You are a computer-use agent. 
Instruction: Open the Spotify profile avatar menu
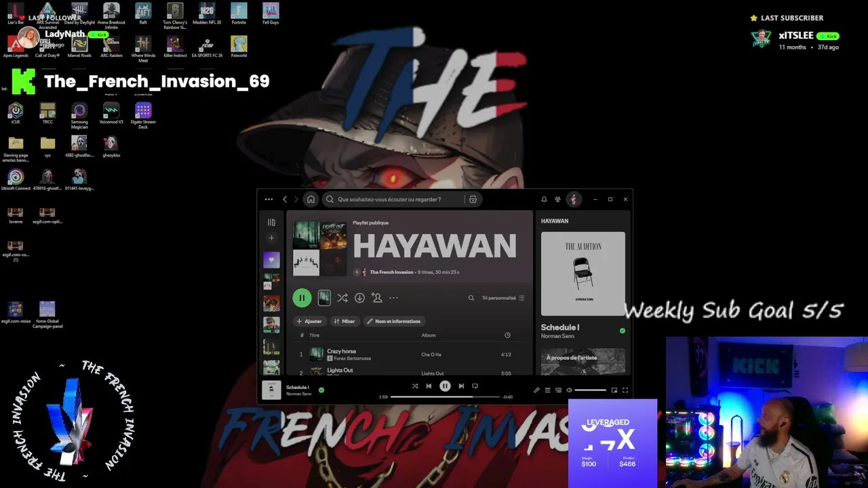(574, 199)
